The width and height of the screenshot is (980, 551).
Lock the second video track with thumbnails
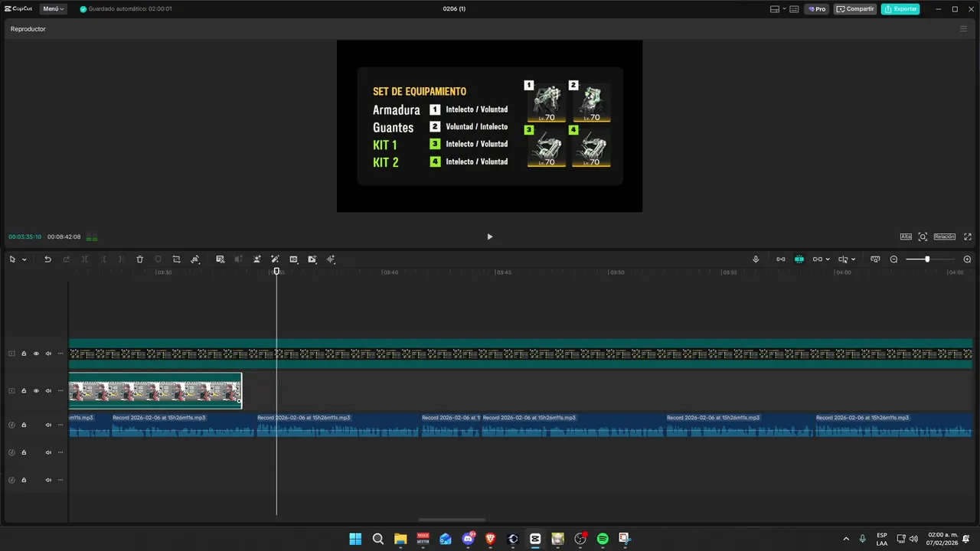tap(24, 391)
